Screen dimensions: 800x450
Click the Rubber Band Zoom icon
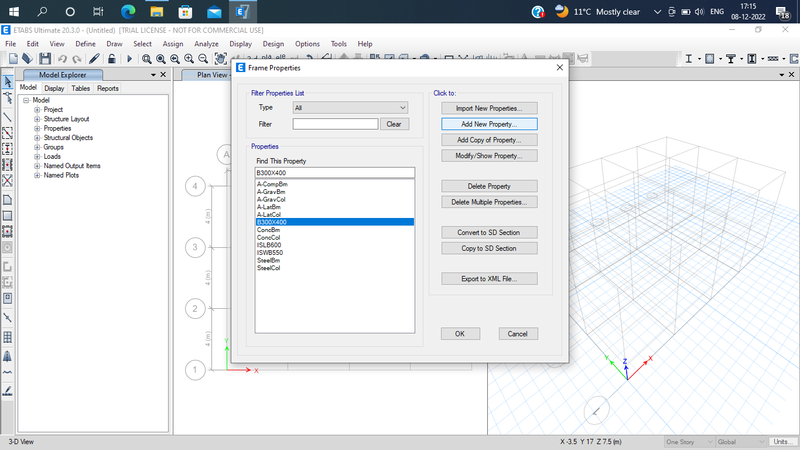pyautogui.click(x=146, y=59)
